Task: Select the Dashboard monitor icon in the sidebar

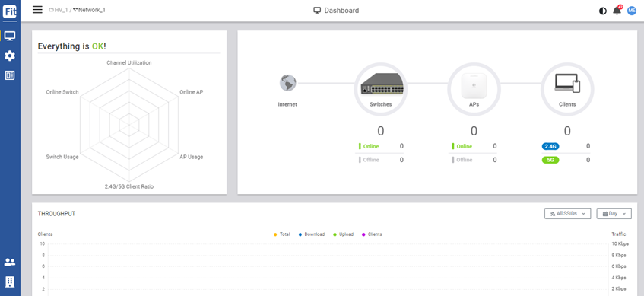Action: tap(10, 37)
